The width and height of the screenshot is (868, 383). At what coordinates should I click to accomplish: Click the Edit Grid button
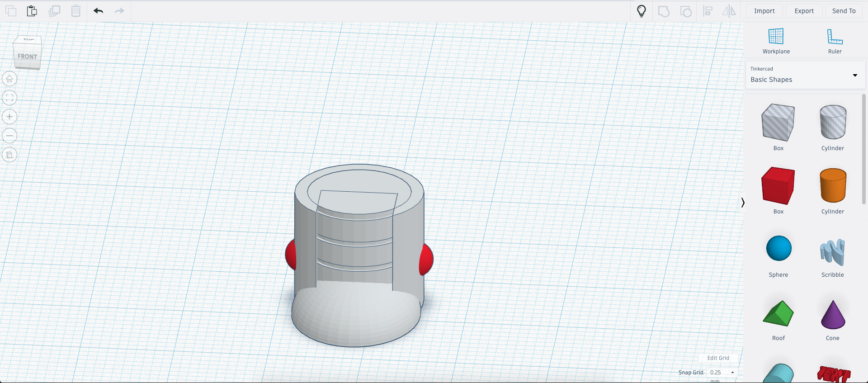(x=718, y=358)
